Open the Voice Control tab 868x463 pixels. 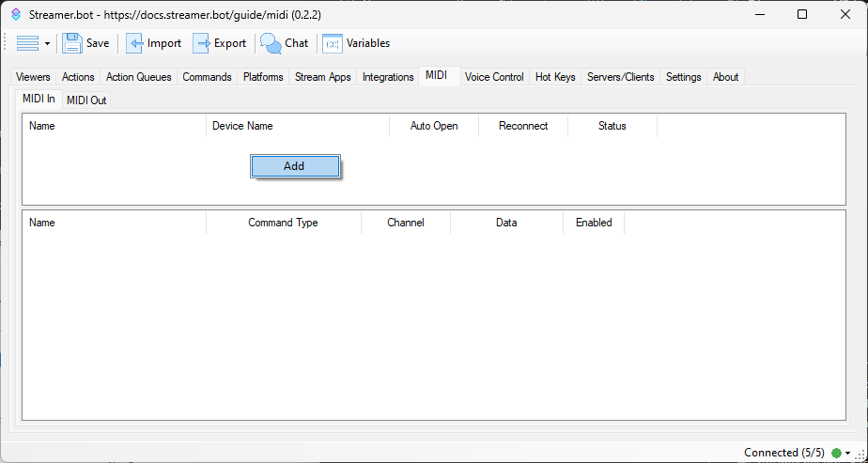click(x=494, y=77)
